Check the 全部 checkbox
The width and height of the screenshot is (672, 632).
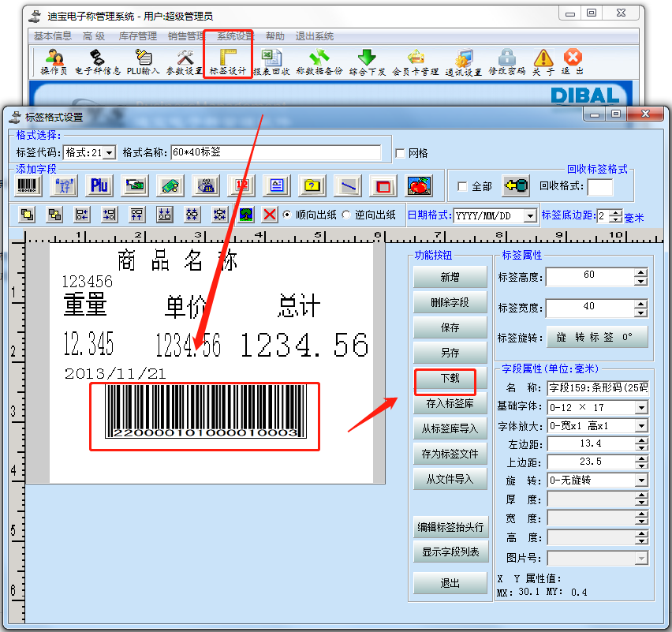[462, 186]
